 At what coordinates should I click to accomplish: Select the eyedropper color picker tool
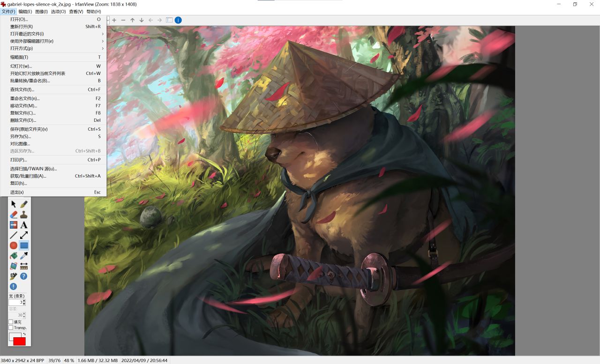click(24, 256)
